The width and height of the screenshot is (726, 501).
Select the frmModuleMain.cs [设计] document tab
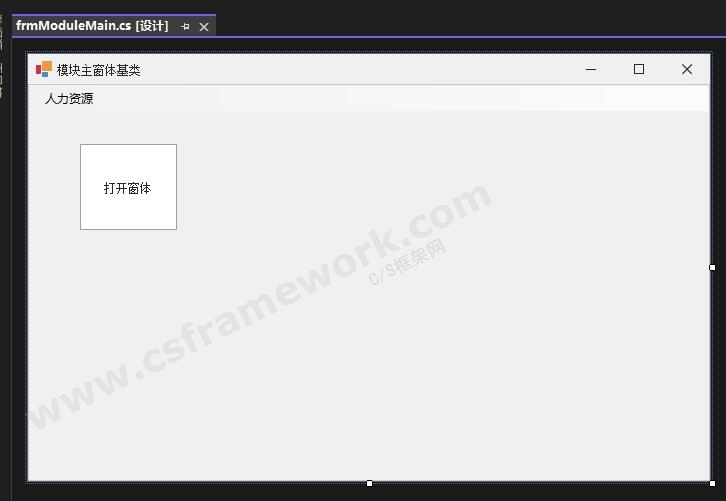[x=92, y=26]
